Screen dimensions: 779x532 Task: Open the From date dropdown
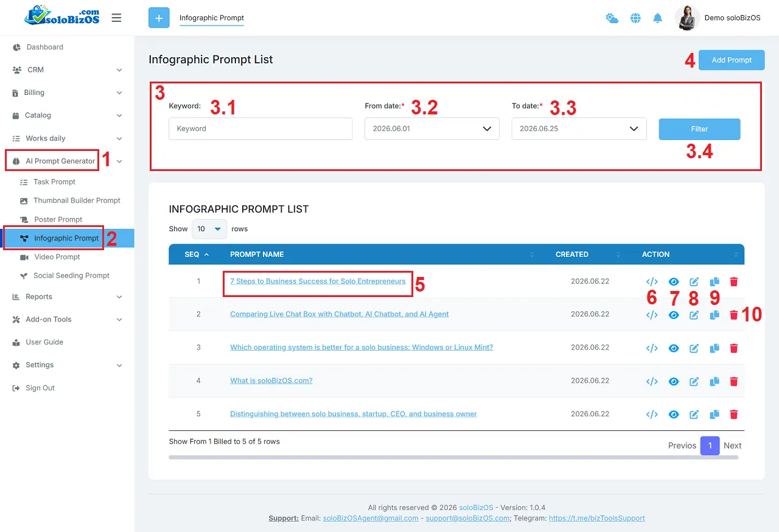tap(432, 129)
